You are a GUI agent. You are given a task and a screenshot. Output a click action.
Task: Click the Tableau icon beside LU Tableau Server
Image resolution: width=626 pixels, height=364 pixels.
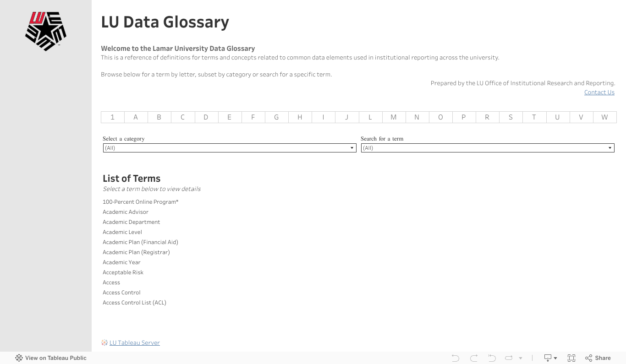(104, 342)
